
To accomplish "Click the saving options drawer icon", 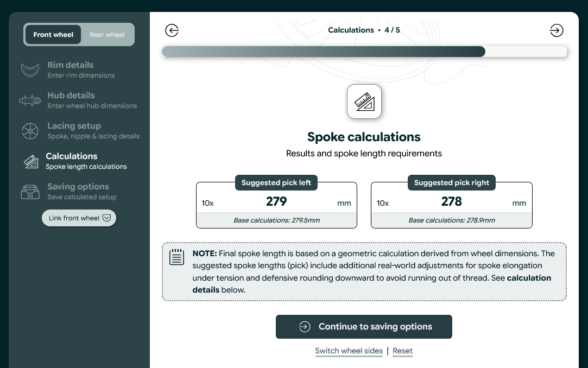I will click(30, 192).
